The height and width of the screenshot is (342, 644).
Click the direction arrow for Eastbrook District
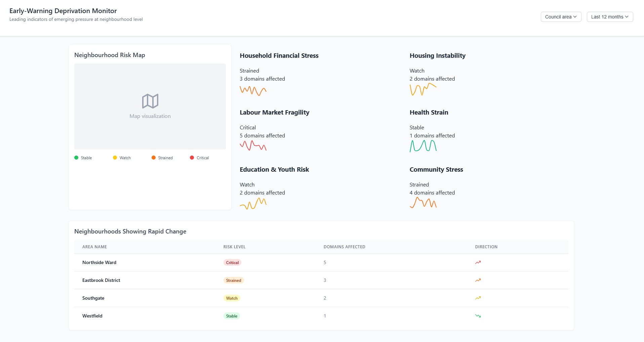pos(478,280)
